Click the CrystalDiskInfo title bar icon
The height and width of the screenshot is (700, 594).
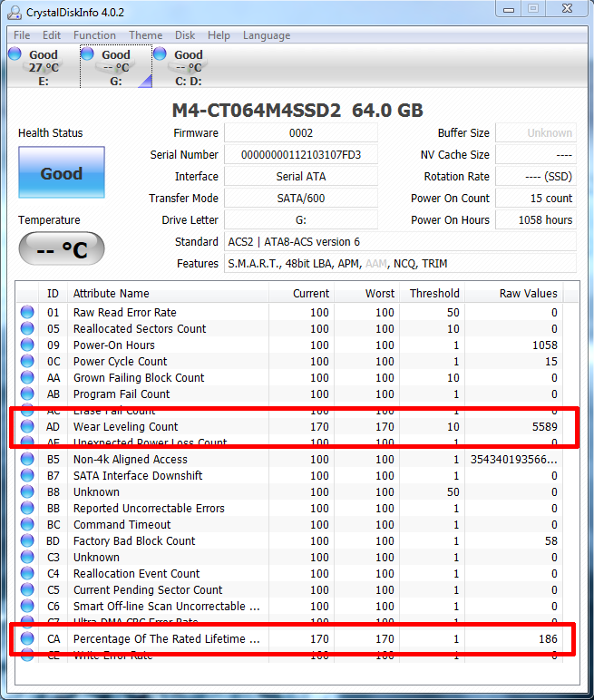[x=15, y=13]
